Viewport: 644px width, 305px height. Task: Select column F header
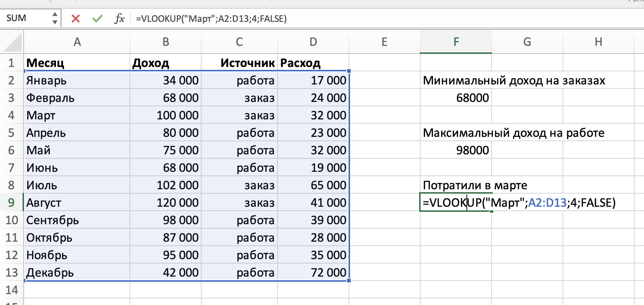click(x=456, y=42)
